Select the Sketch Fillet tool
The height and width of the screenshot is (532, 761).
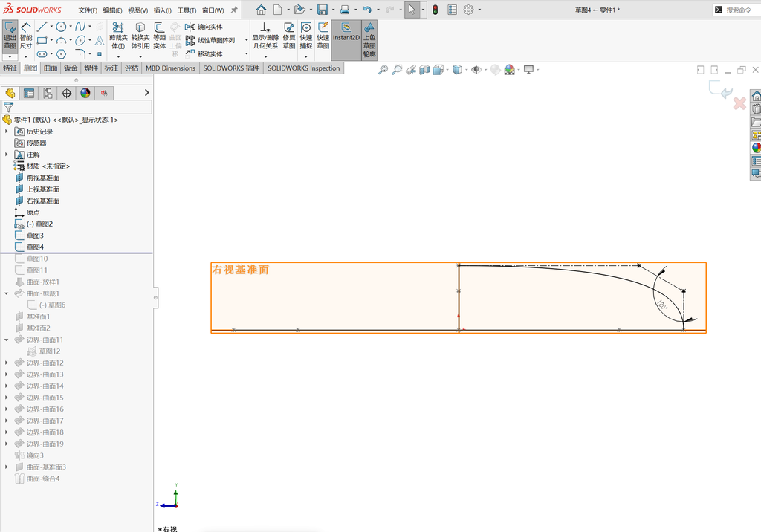(80, 54)
